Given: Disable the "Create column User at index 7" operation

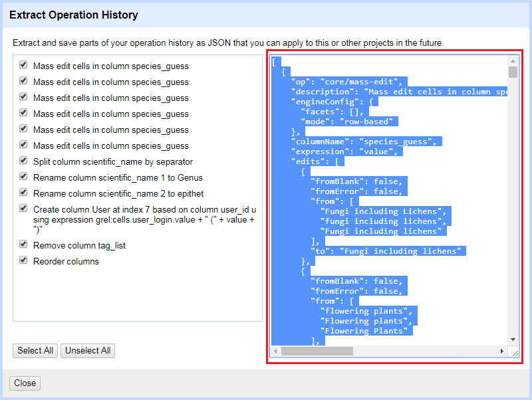Looking at the screenshot, I should [x=23, y=209].
